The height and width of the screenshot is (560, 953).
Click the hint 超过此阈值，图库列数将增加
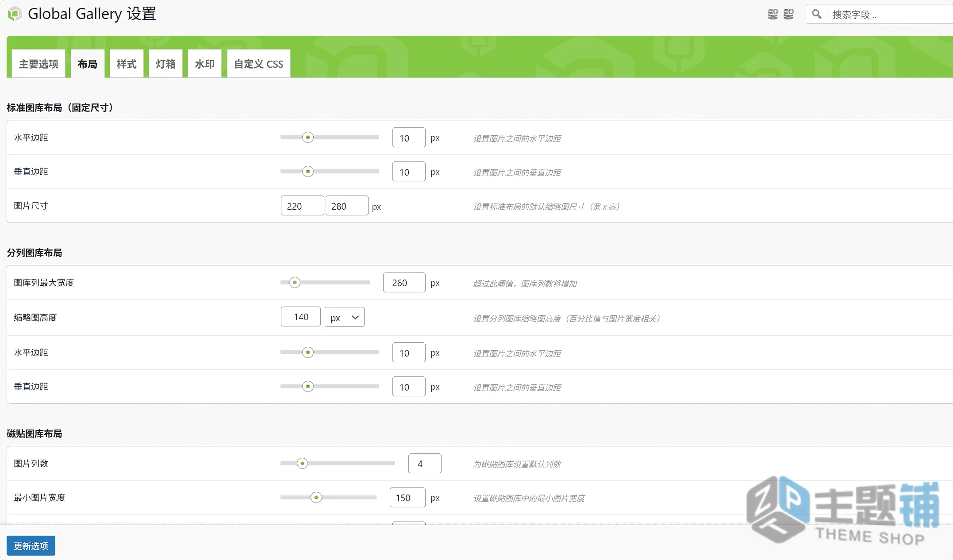[x=525, y=284]
